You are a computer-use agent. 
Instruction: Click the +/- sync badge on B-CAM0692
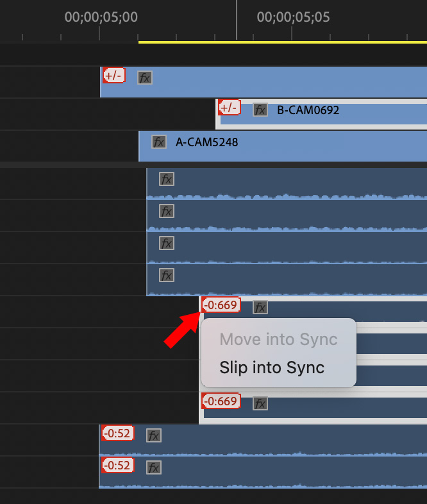tap(230, 107)
